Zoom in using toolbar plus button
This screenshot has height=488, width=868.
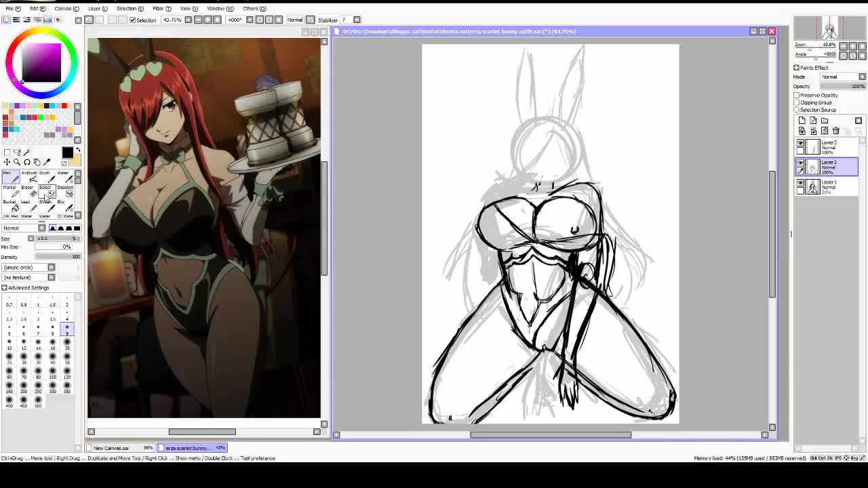pyautogui.click(x=208, y=20)
